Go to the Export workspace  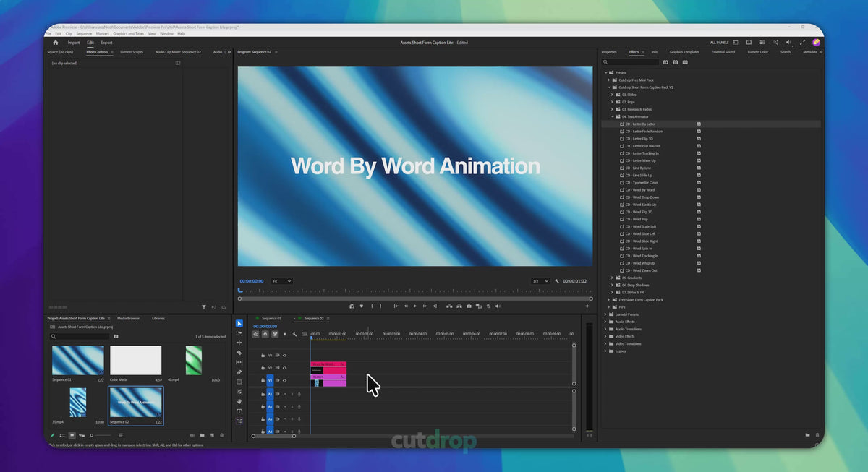106,43
